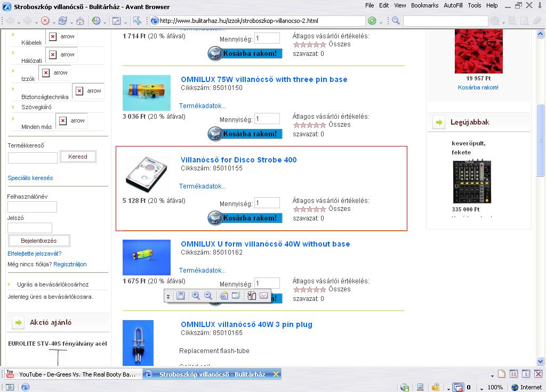Open the View menu
This screenshot has width=546, height=392.
click(x=400, y=5)
